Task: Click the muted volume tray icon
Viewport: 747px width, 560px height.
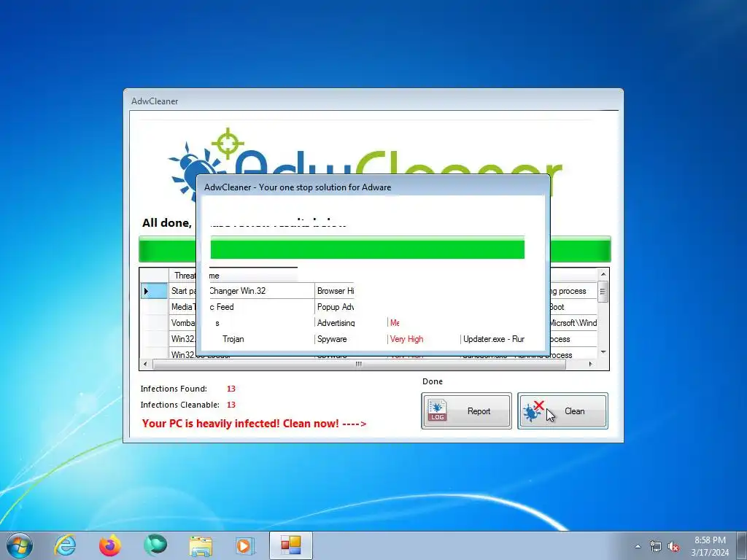Action: point(673,546)
